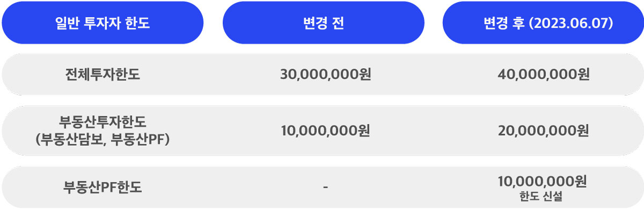Click 10,000,000원 above "한도 신설"

point(542,182)
